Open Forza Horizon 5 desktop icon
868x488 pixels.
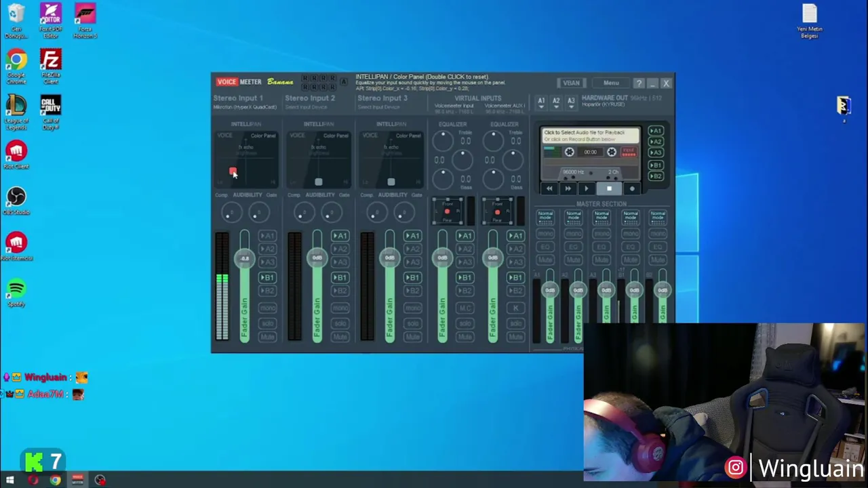(85, 21)
